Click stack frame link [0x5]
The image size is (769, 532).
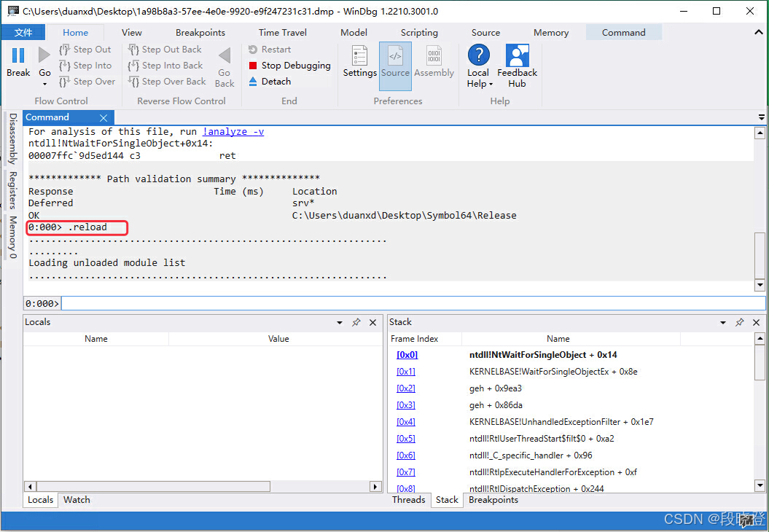[405, 438]
